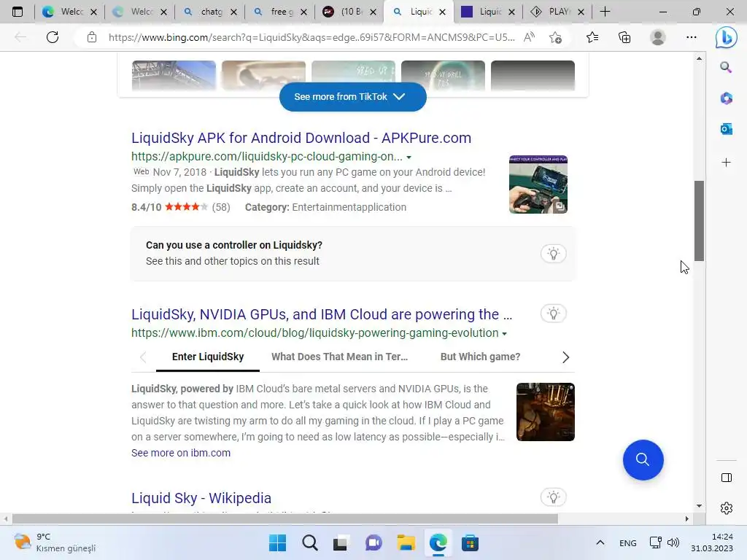Open Edge Settings and more menu

click(692, 37)
